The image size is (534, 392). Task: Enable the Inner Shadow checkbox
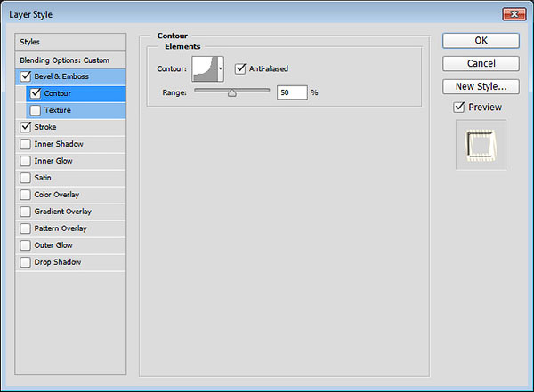26,144
